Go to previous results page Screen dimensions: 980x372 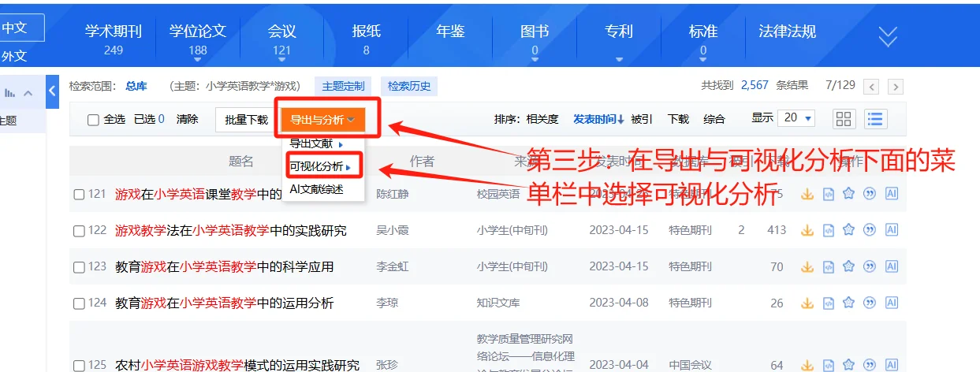(871, 86)
